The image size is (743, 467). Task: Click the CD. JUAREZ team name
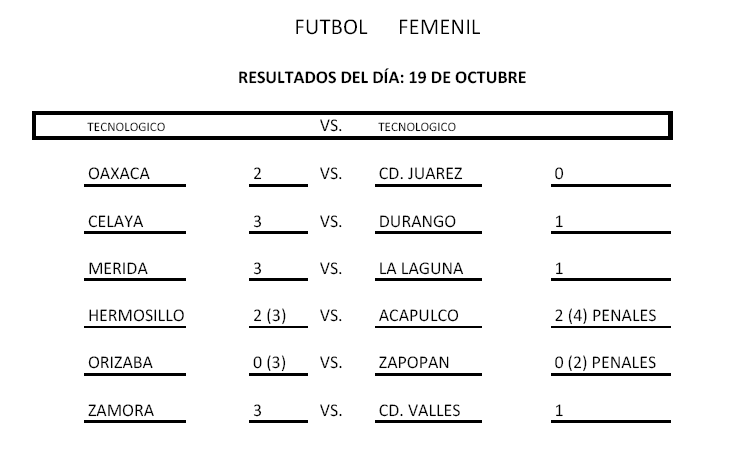tap(421, 174)
